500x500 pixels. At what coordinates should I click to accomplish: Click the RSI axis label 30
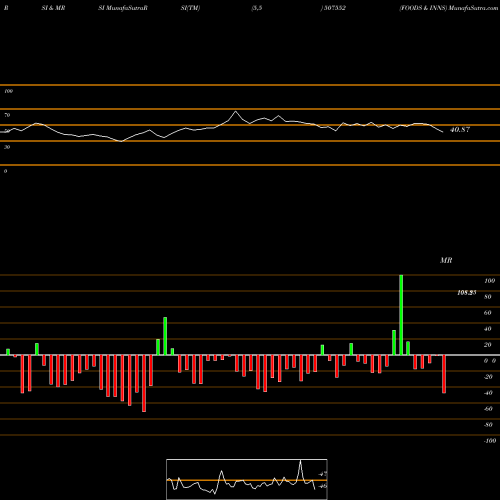(x=7, y=147)
